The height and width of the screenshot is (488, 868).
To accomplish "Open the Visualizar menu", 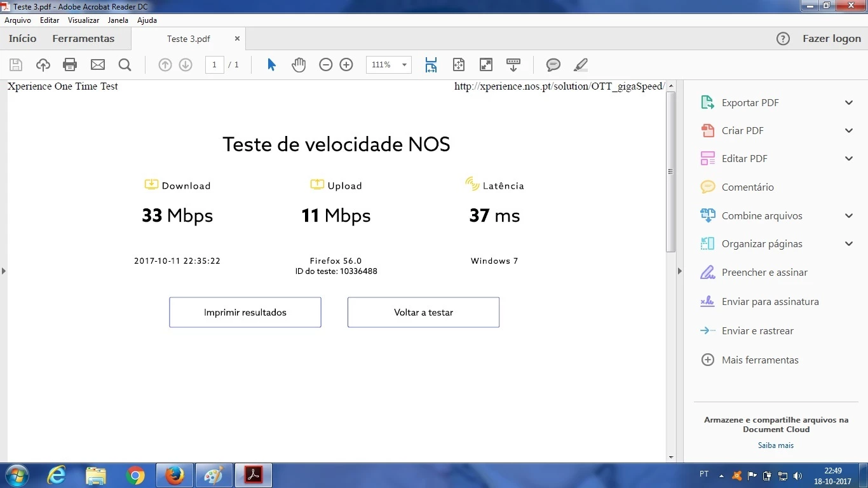I will pyautogui.click(x=83, y=20).
